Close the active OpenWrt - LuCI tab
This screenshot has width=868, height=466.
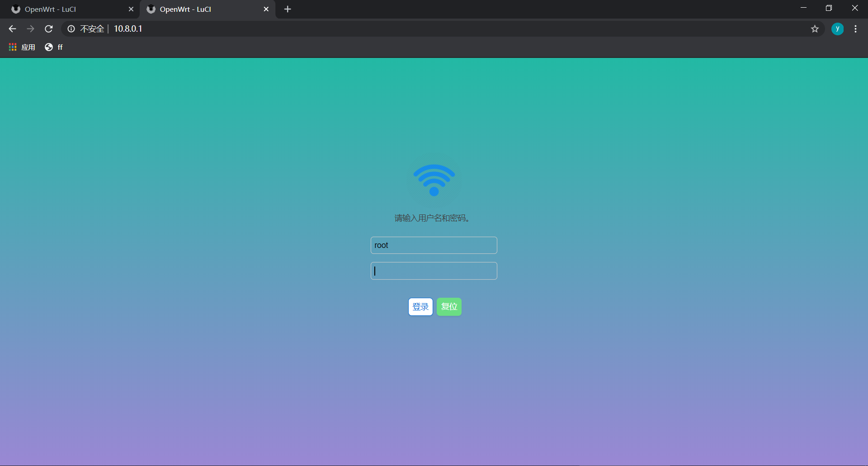(266, 9)
